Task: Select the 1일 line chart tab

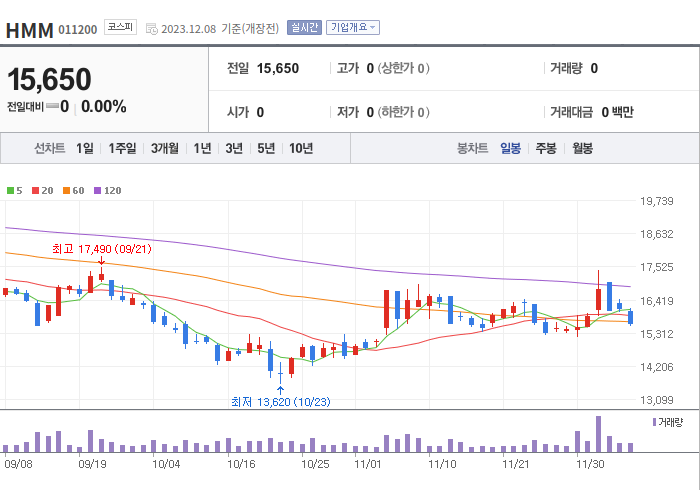Action: pyautogui.click(x=85, y=148)
